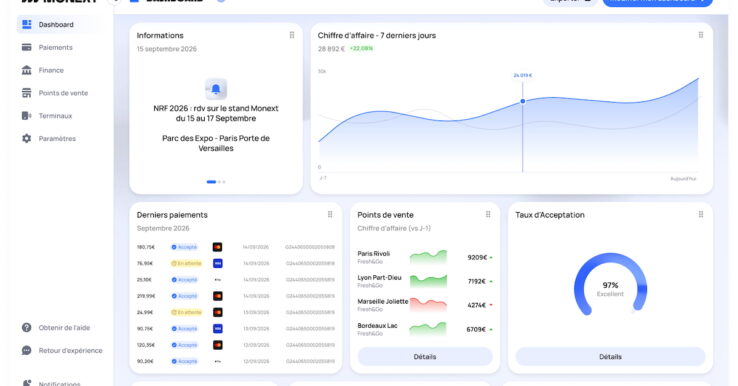Click the chart marker at 24 019 €
Viewport: 738px width, 386px height.
point(522,101)
